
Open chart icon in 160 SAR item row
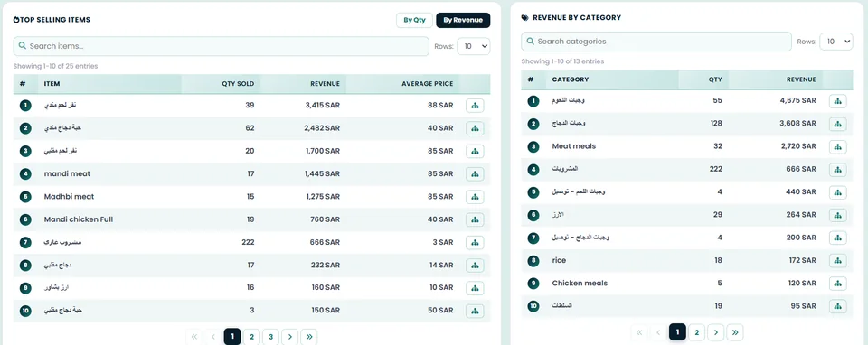tap(475, 288)
